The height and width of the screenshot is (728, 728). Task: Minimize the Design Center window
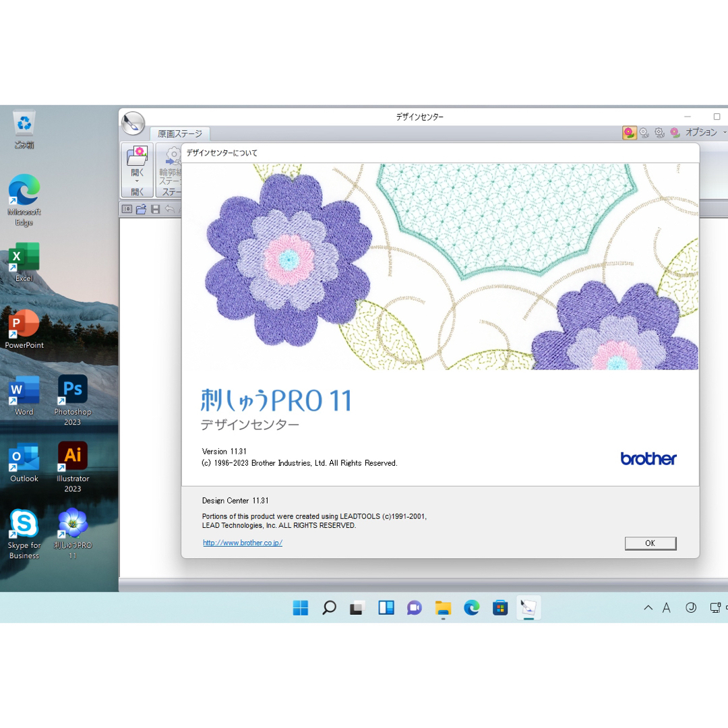[688, 117]
